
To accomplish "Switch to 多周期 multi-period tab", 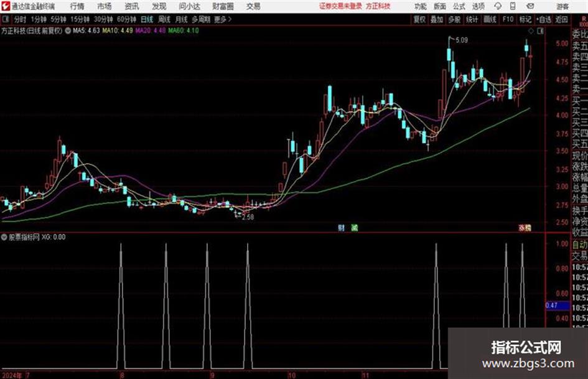I will [x=201, y=19].
